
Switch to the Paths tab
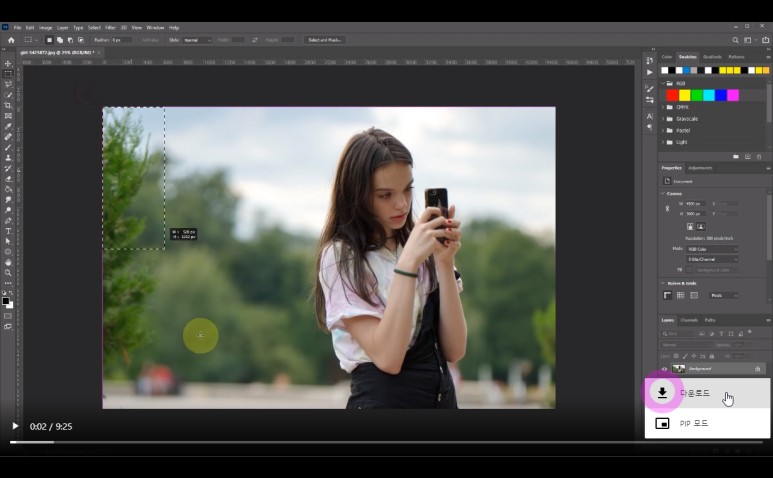tap(710, 320)
